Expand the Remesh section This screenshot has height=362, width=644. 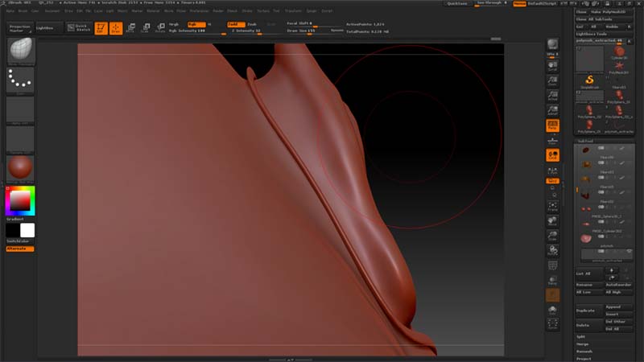tap(584, 352)
